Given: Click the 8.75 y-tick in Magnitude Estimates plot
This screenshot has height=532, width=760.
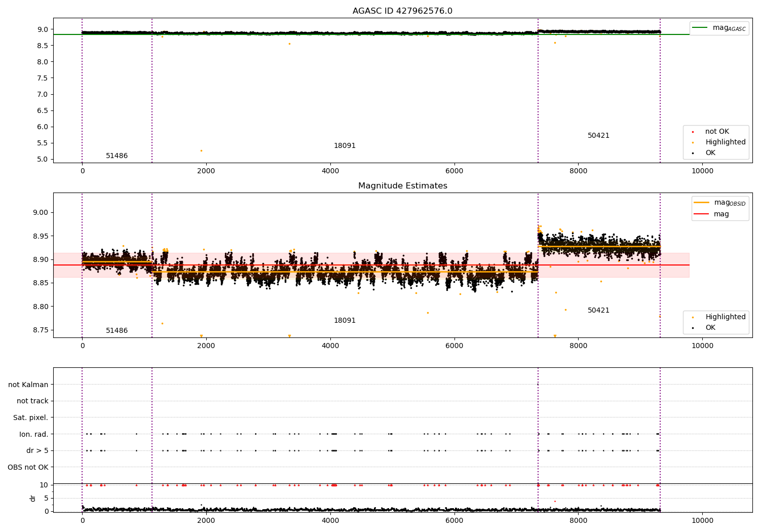Looking at the screenshot, I should tap(42, 330).
